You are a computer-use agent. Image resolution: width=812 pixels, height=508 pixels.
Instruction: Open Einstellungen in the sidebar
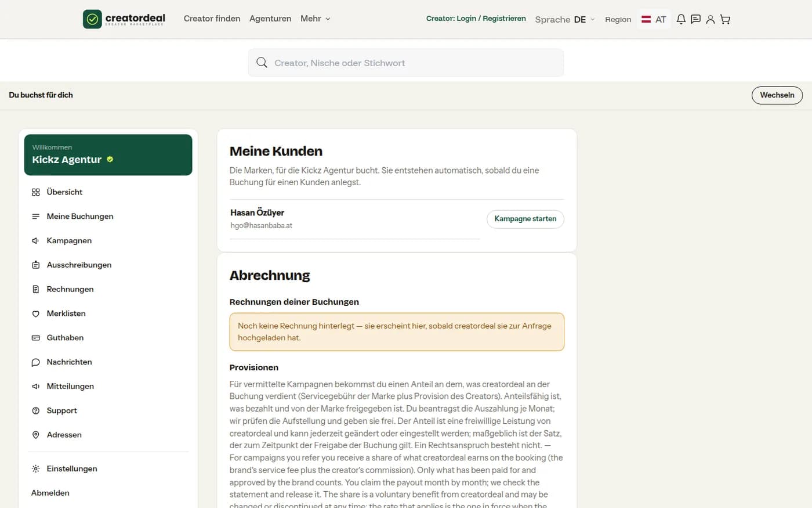point(108,469)
